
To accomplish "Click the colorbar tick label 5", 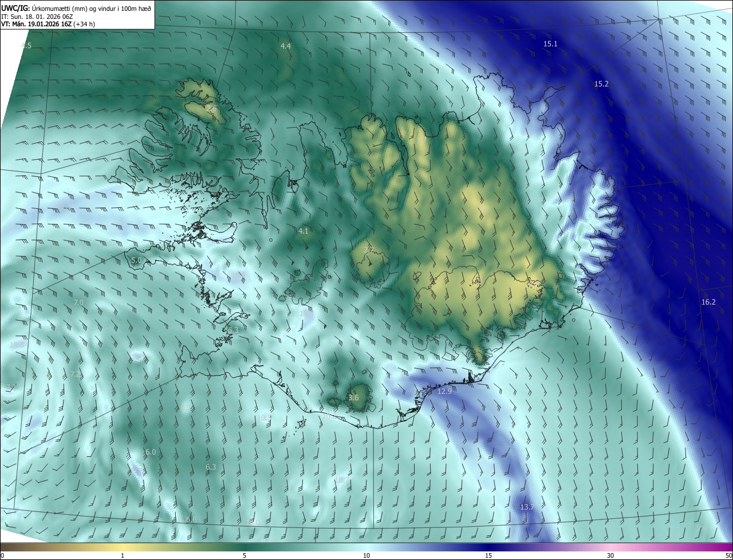I will pyautogui.click(x=245, y=555).
